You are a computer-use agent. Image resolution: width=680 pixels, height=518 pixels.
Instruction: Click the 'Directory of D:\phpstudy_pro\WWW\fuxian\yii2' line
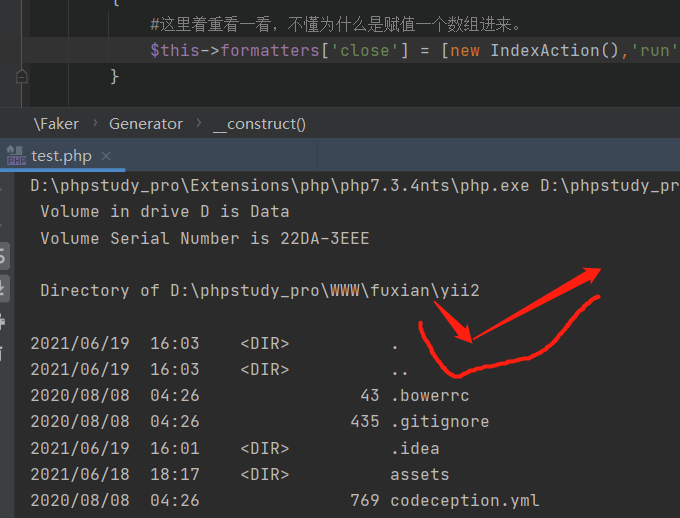tap(260, 291)
